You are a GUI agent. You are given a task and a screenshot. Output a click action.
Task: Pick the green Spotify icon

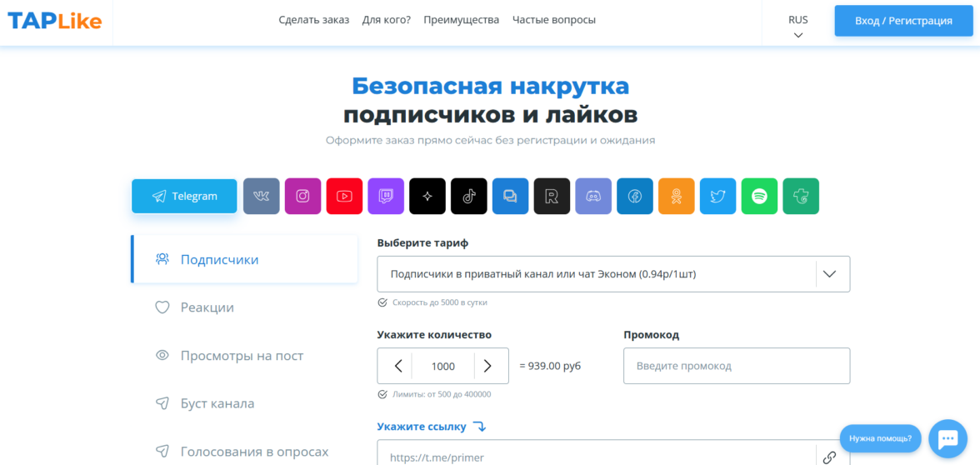pyautogui.click(x=759, y=197)
